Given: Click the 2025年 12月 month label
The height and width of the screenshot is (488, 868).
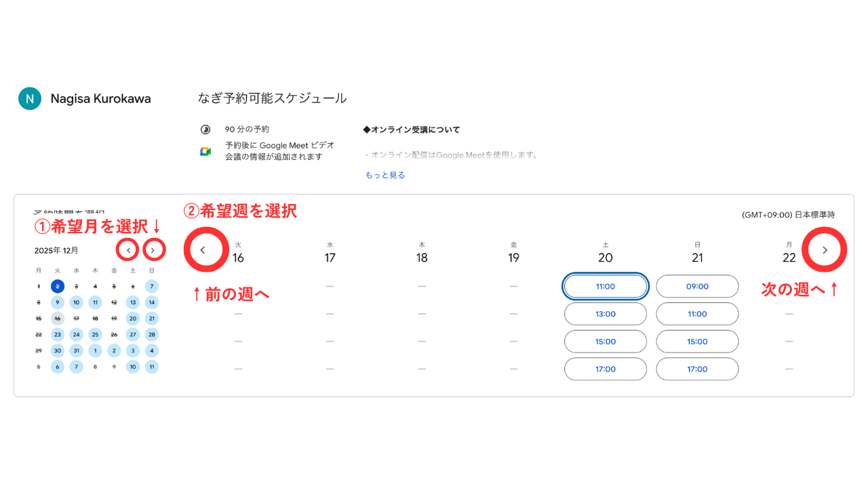Looking at the screenshot, I should click(56, 251).
